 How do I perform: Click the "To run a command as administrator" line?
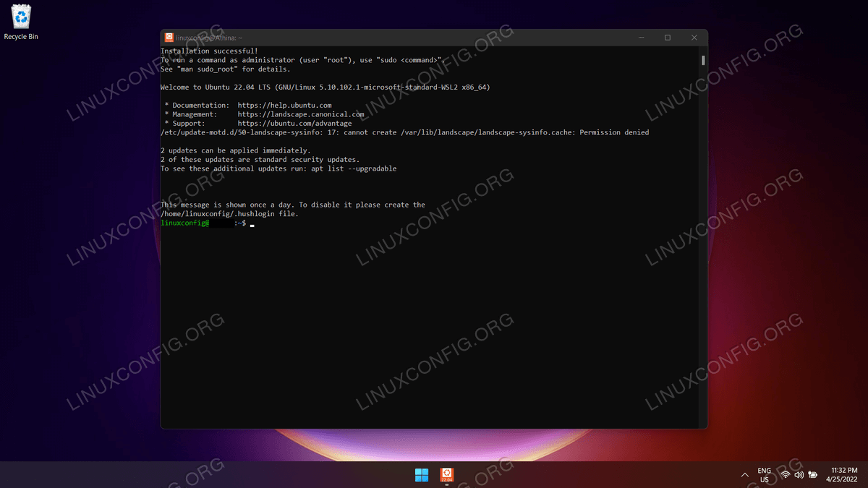click(302, 60)
